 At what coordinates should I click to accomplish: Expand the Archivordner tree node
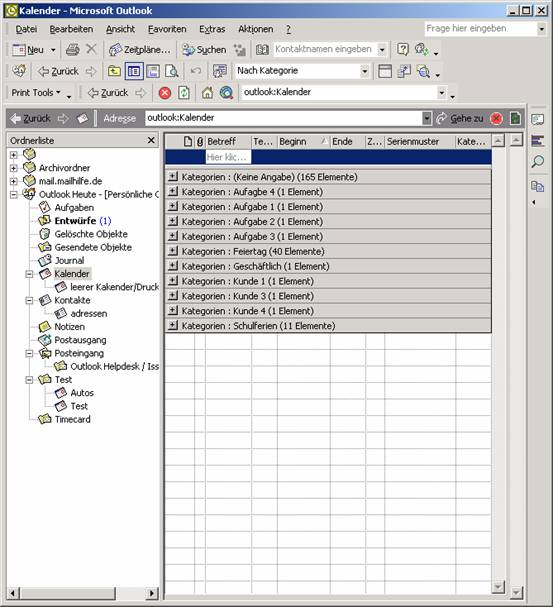[14, 168]
